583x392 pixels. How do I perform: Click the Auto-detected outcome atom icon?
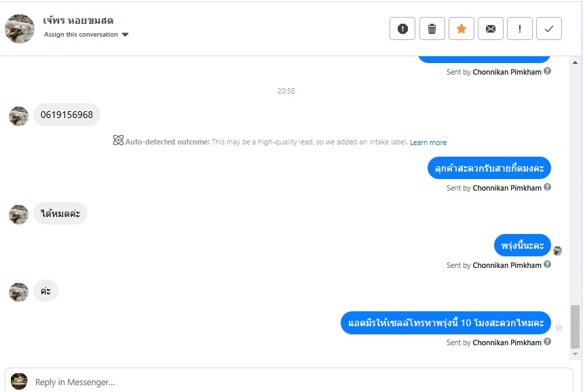pos(118,140)
